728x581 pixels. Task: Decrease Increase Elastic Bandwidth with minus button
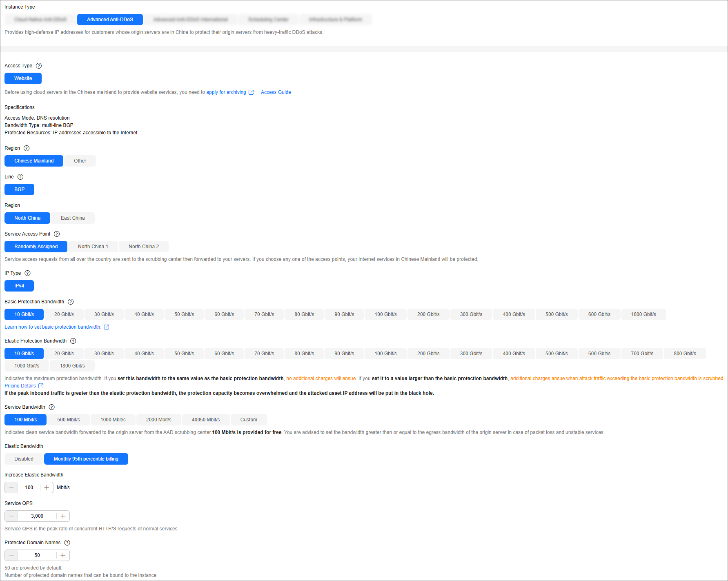11,488
